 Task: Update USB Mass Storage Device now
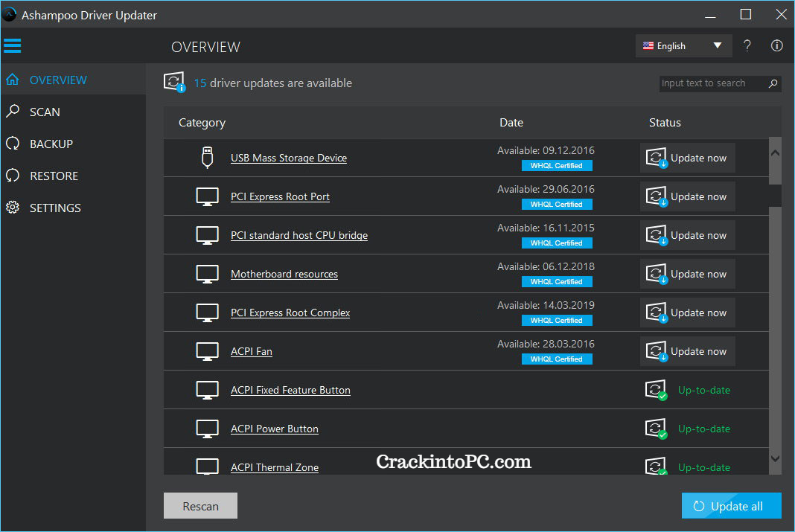pyautogui.click(x=687, y=158)
